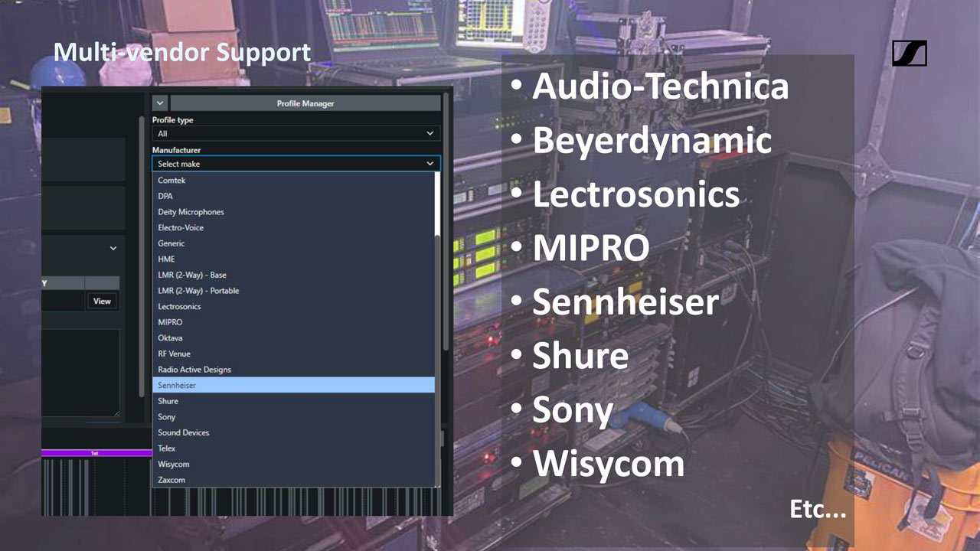The image size is (980, 551).
Task: Expand the left panel chevron above View
Action: [113, 249]
